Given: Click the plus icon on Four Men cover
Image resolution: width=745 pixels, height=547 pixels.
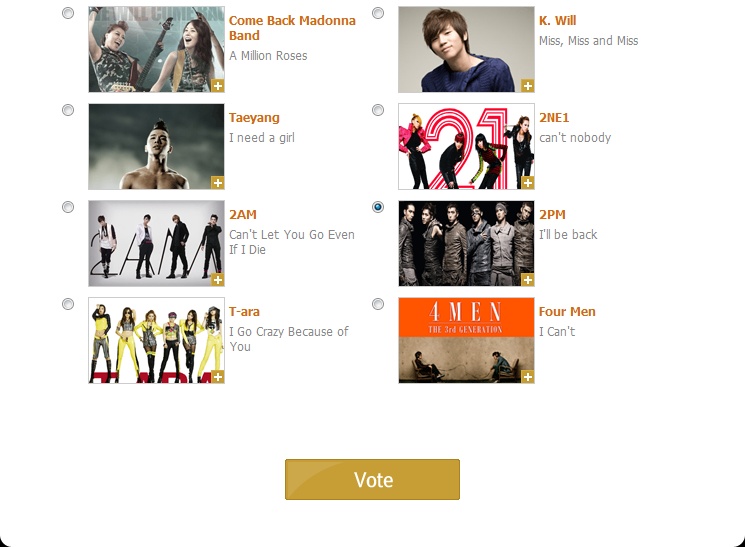Looking at the screenshot, I should click(x=527, y=377).
